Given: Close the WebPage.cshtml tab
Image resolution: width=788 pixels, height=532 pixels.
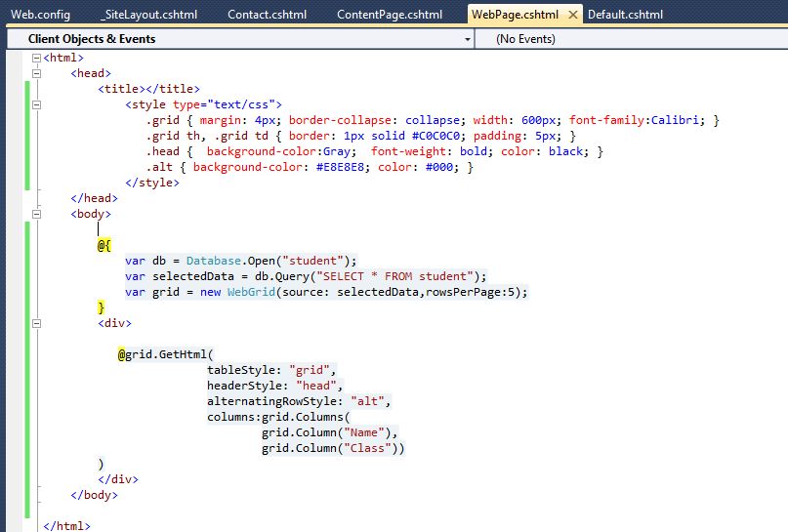Looking at the screenshot, I should (x=572, y=15).
